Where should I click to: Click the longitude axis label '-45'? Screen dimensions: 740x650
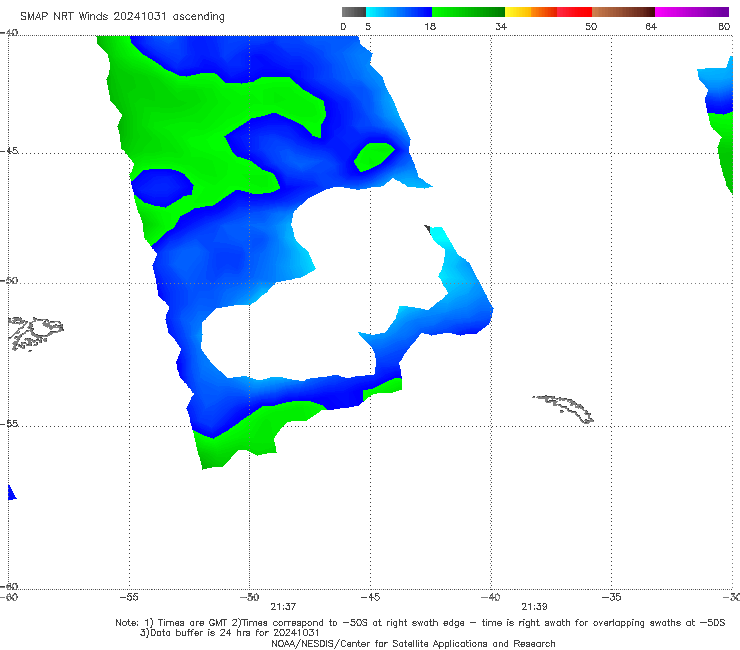(x=370, y=597)
